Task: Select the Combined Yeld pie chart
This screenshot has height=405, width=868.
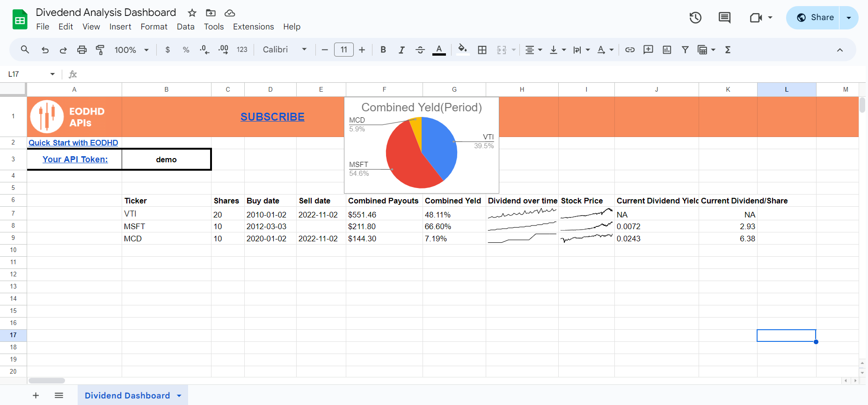Action: 422,145
